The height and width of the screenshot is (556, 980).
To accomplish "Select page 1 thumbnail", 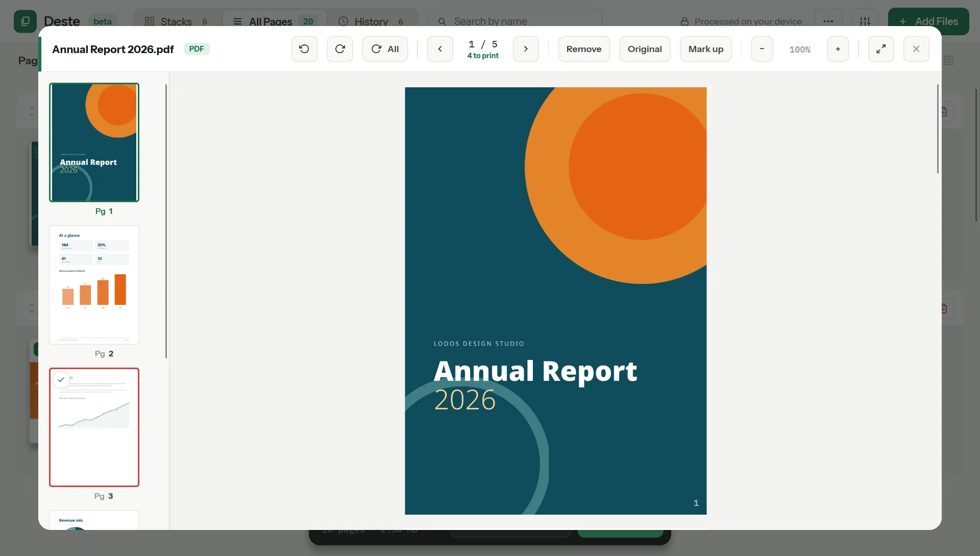I will click(x=94, y=142).
